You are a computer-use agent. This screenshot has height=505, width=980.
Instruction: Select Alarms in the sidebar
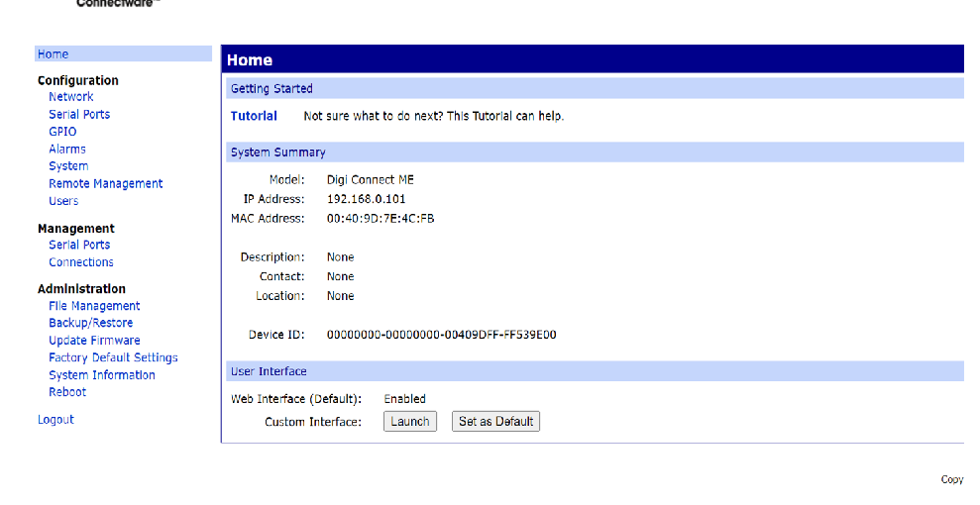coord(67,150)
